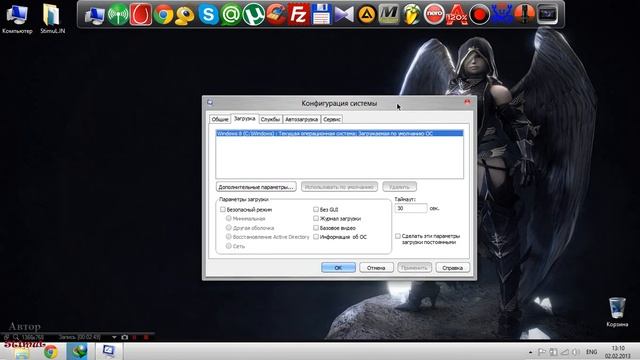
Task: Open the purple Visual Studio-style icon
Action: pyautogui.click(x=344, y=15)
